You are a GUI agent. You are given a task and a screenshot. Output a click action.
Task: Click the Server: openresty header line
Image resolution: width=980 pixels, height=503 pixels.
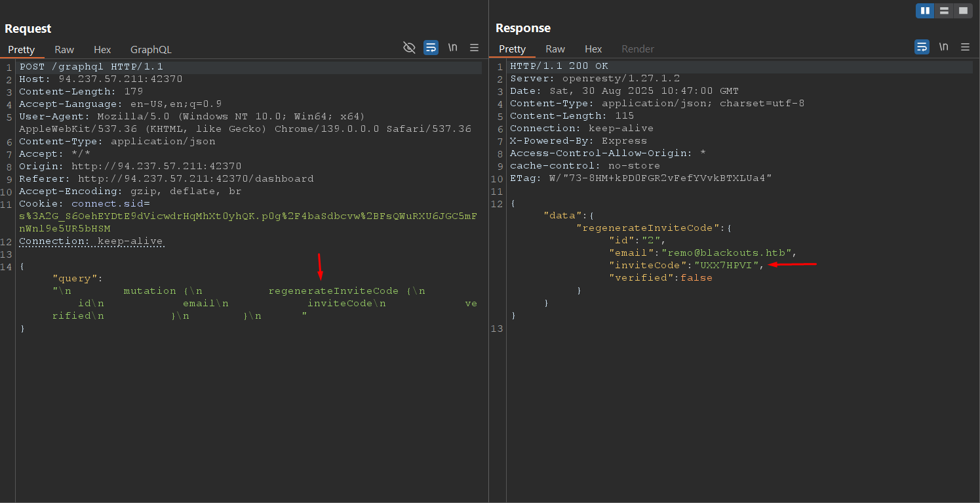[x=595, y=79]
